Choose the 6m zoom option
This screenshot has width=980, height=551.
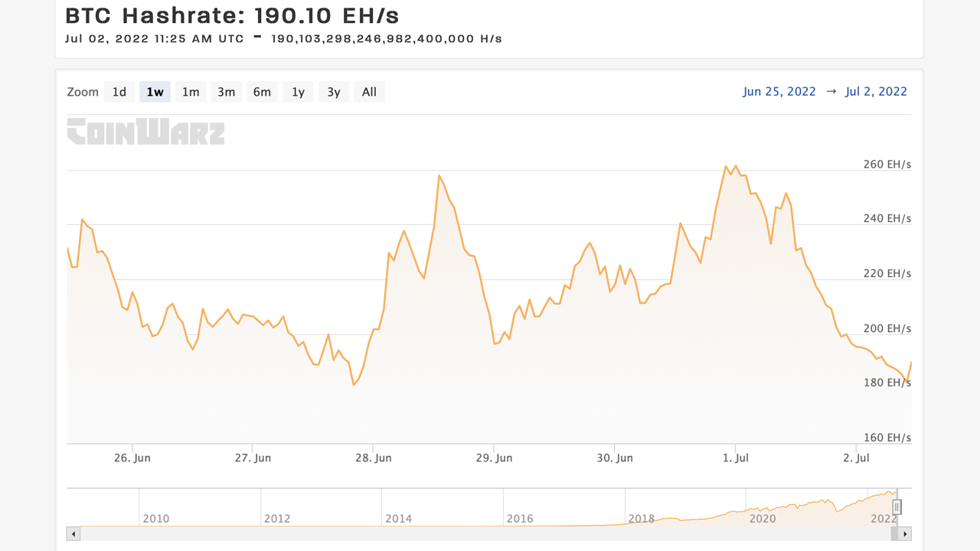point(262,92)
